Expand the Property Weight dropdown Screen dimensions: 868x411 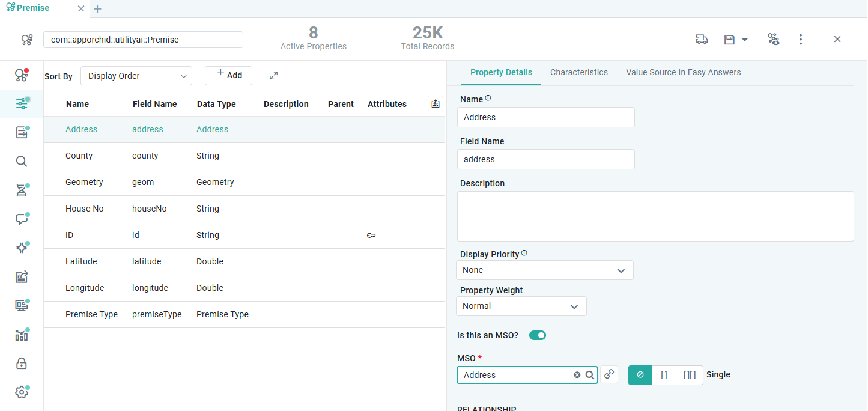(x=521, y=306)
